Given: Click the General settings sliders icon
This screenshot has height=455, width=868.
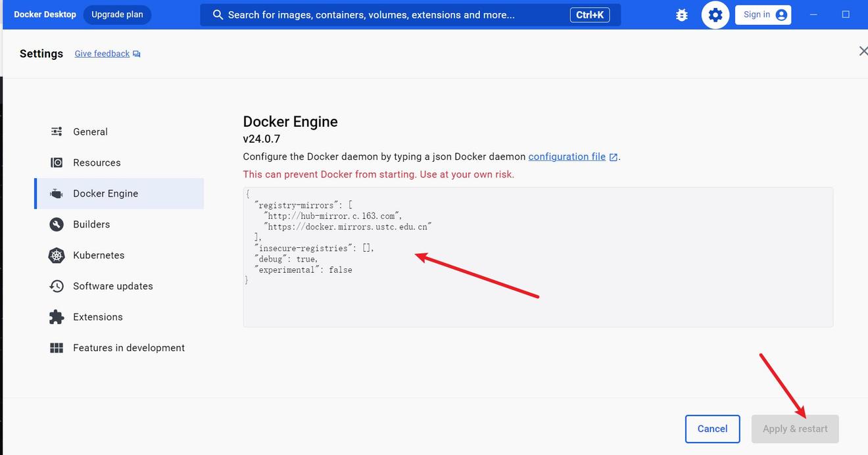Looking at the screenshot, I should [57, 132].
